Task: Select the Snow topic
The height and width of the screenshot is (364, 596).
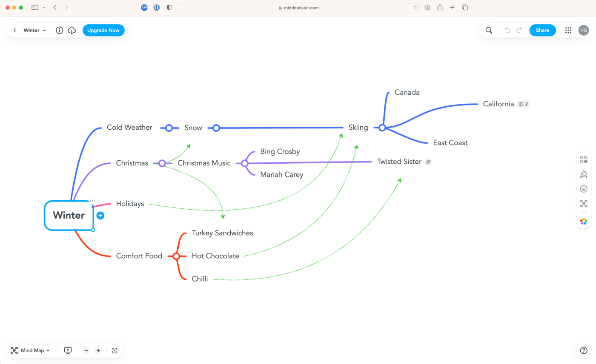Action: 193,128
